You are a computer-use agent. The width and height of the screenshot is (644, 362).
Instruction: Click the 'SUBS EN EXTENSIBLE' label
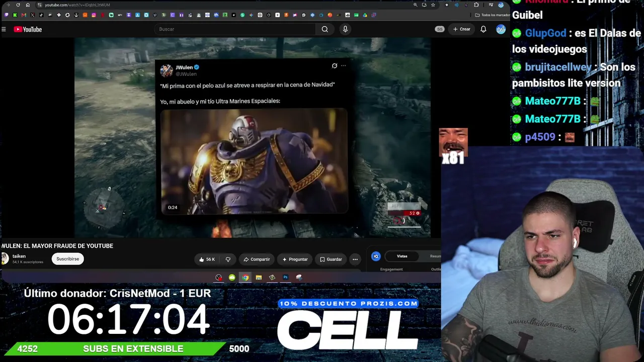[133, 349]
